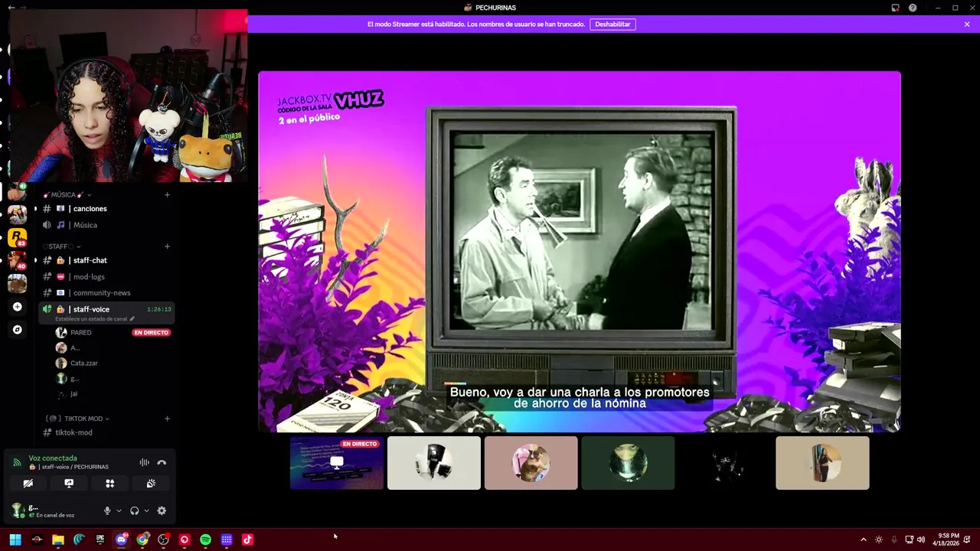Open Windows Start menu
This screenshot has width=980, height=551.
coord(15,540)
